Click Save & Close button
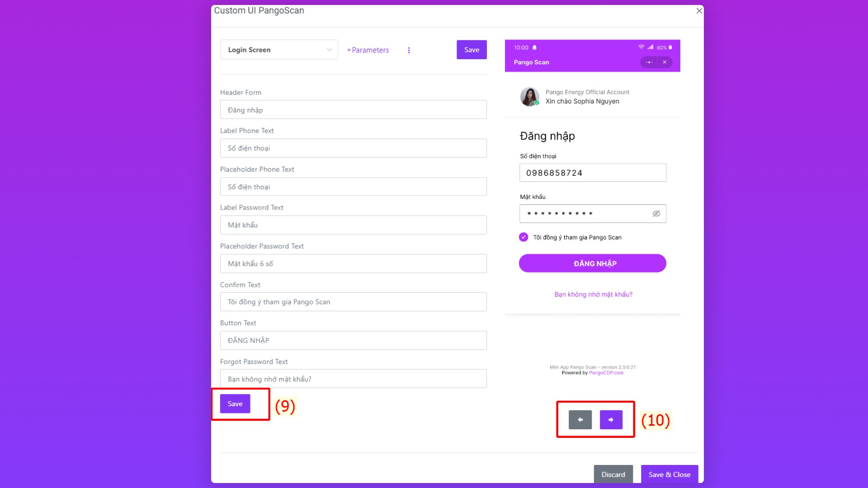Image resolution: width=868 pixels, height=488 pixels. (x=669, y=474)
